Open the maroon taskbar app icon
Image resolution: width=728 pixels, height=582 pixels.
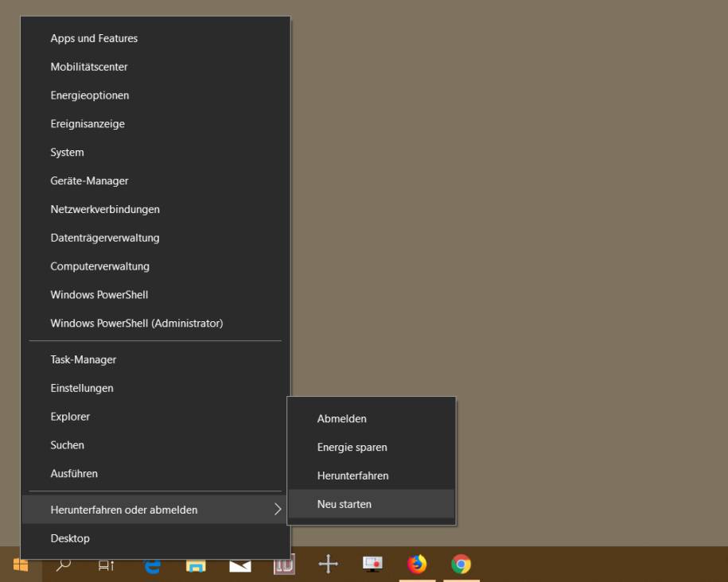pyautogui.click(x=284, y=565)
